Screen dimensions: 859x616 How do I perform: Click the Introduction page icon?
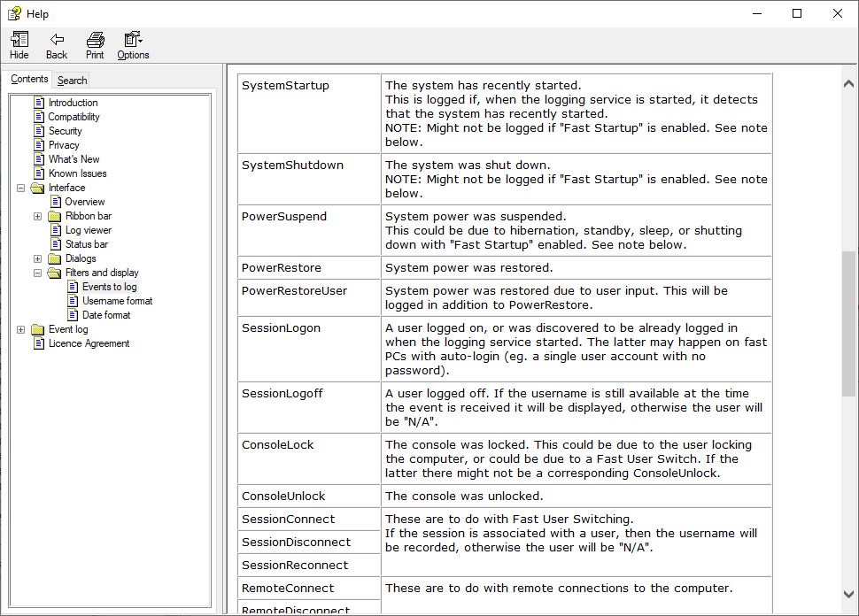(38, 103)
